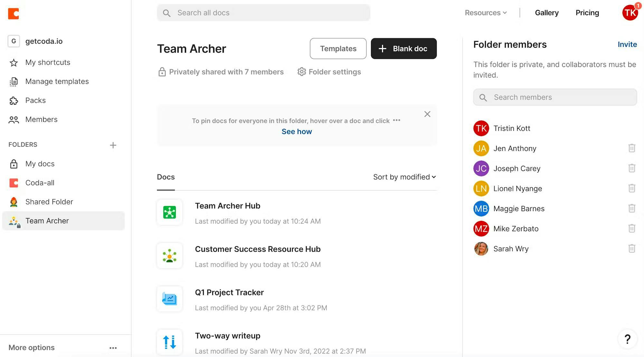The height and width of the screenshot is (357, 644).
Task: Open My shortcuts star icon
Action: 14,62
